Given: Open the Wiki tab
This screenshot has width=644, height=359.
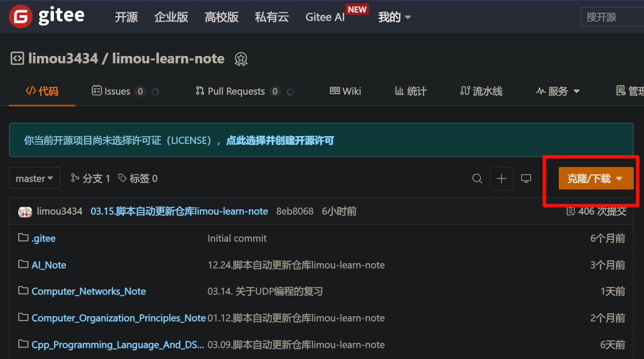Looking at the screenshot, I should click(x=345, y=91).
